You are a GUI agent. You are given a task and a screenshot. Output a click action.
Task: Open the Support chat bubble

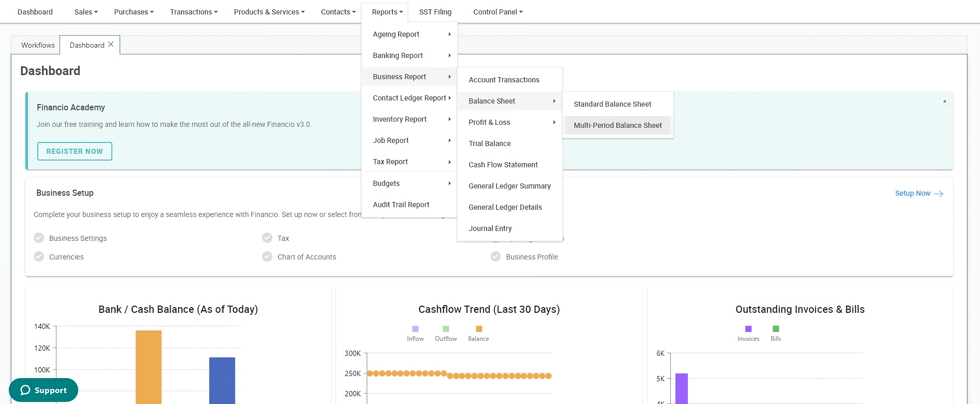(x=43, y=390)
